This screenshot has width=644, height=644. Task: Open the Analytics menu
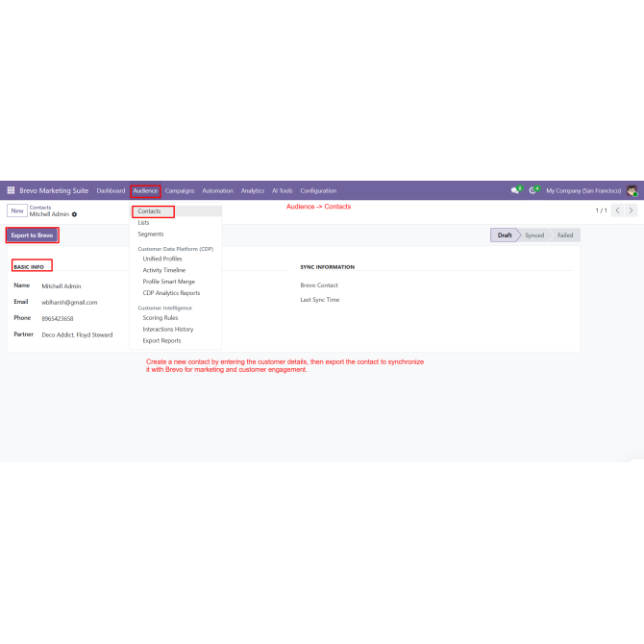click(253, 190)
